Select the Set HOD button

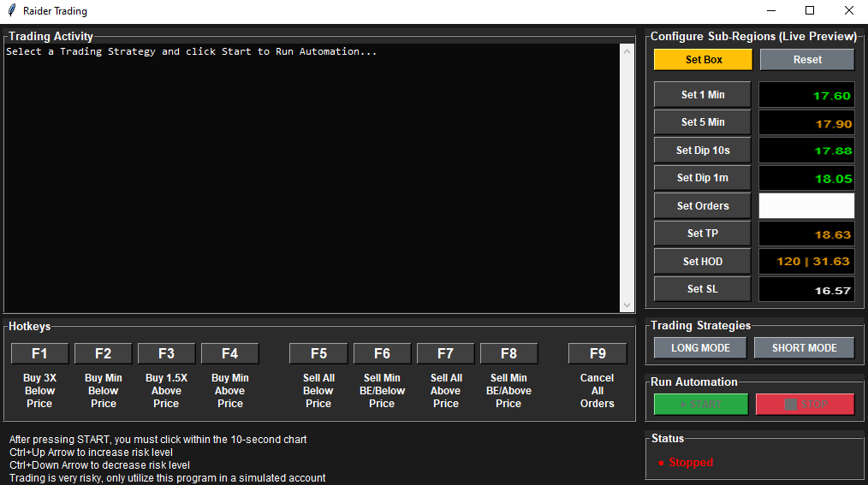[702, 262]
